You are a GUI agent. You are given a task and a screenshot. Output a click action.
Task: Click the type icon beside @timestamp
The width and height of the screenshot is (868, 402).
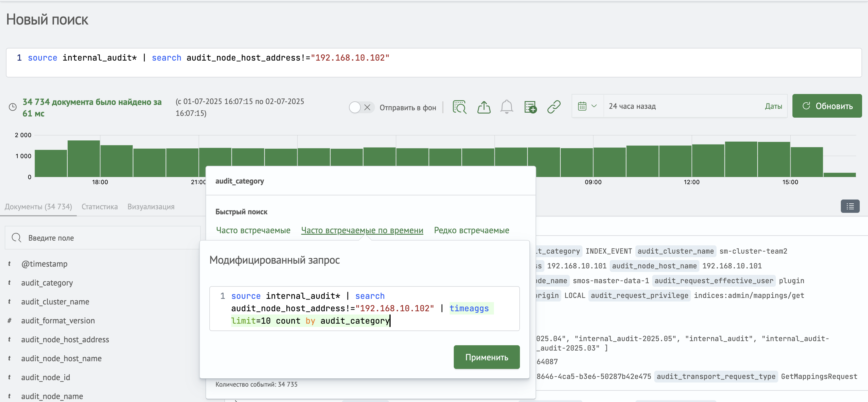[9, 264]
